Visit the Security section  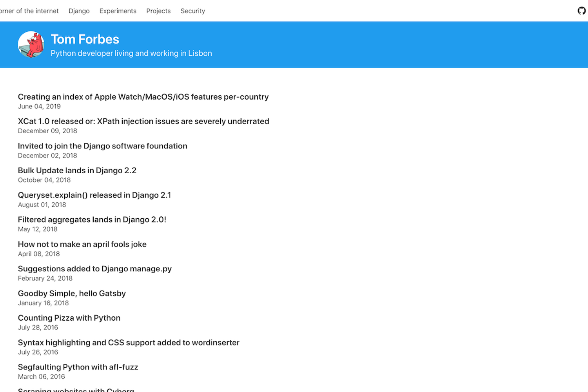[x=193, y=11]
